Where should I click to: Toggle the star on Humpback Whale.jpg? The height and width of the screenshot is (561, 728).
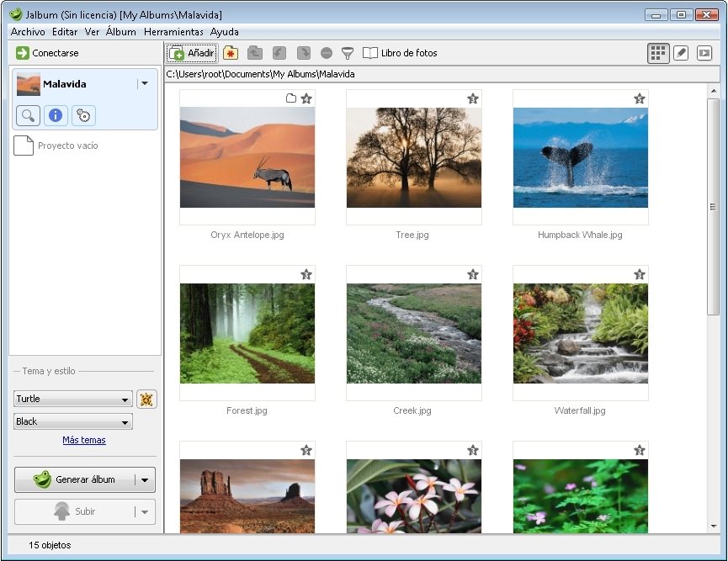[640, 98]
